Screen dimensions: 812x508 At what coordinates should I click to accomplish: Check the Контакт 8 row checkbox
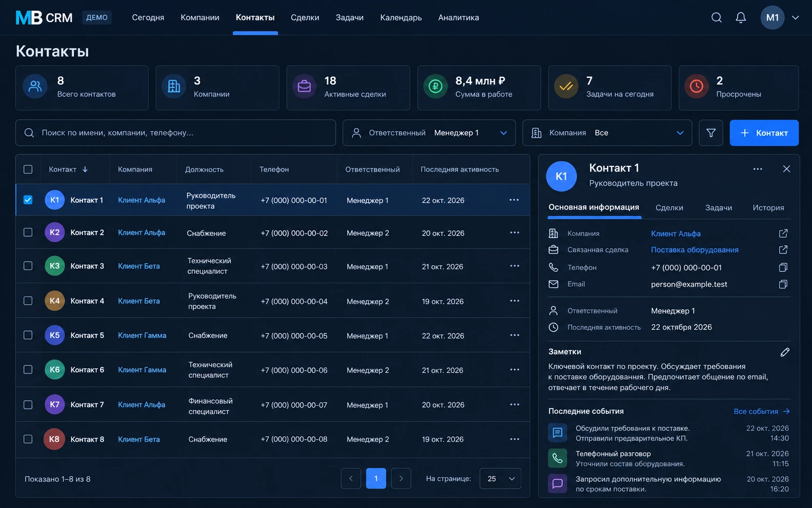[x=28, y=439]
